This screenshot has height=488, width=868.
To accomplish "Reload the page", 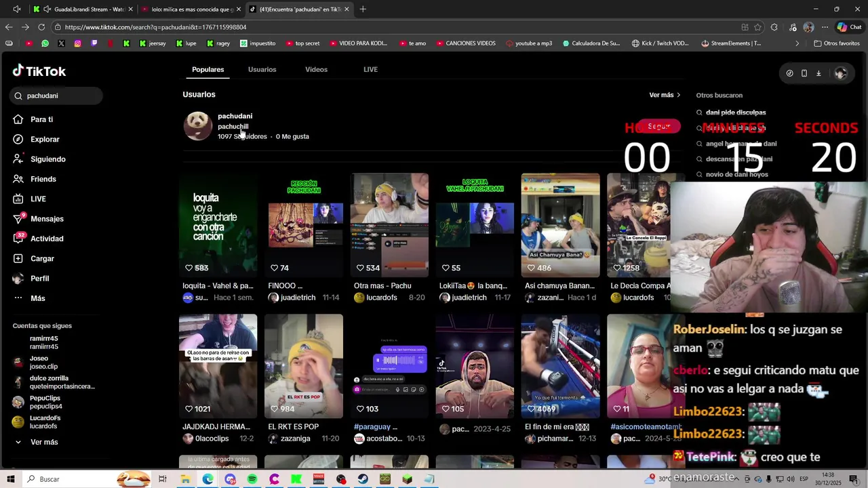I will pyautogui.click(x=41, y=27).
